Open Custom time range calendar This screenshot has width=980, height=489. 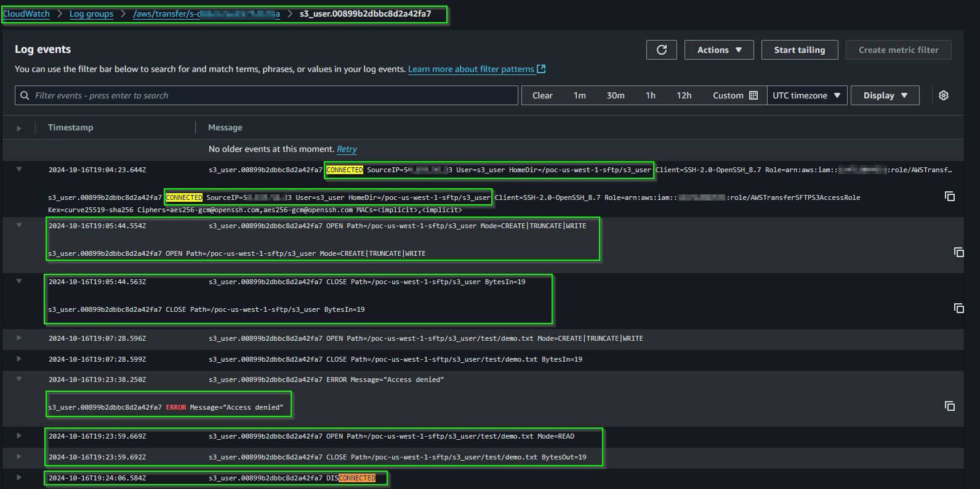736,95
